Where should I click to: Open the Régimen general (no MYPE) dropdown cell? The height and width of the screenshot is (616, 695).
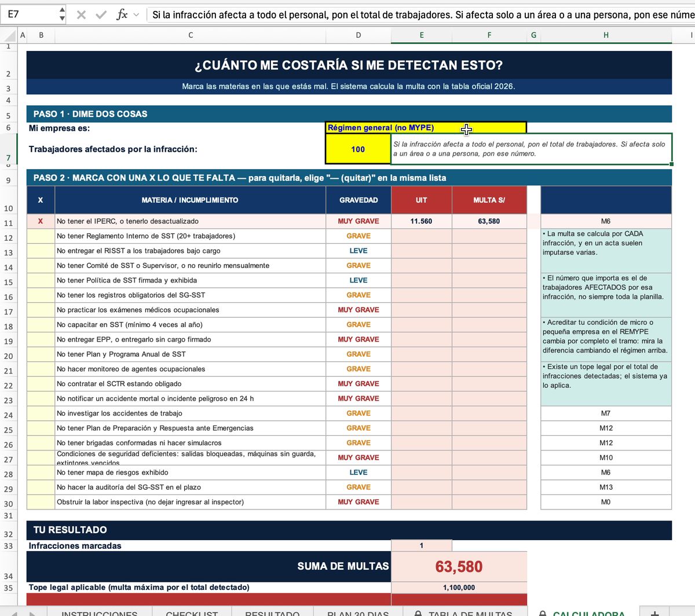point(426,128)
